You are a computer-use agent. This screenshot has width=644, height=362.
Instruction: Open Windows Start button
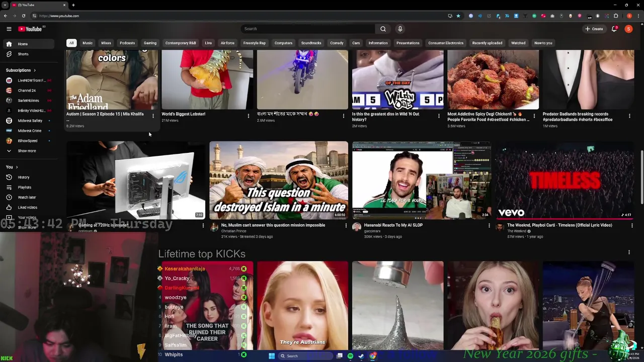click(x=272, y=356)
